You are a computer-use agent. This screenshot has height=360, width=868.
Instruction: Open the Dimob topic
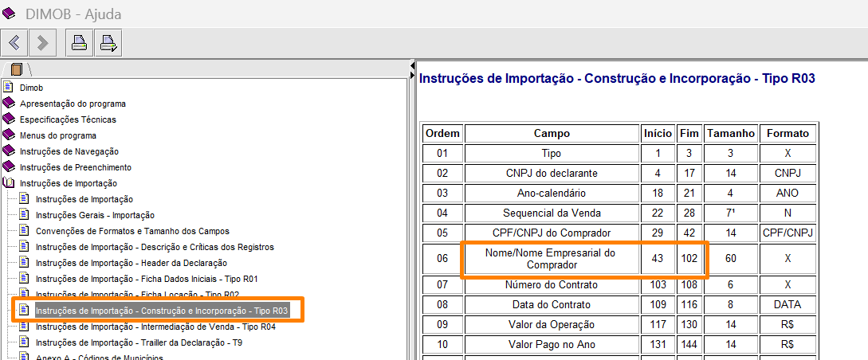click(x=32, y=88)
